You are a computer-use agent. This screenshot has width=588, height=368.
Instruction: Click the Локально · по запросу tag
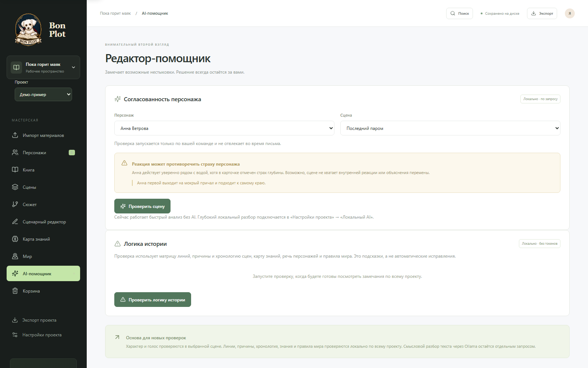[x=540, y=99]
